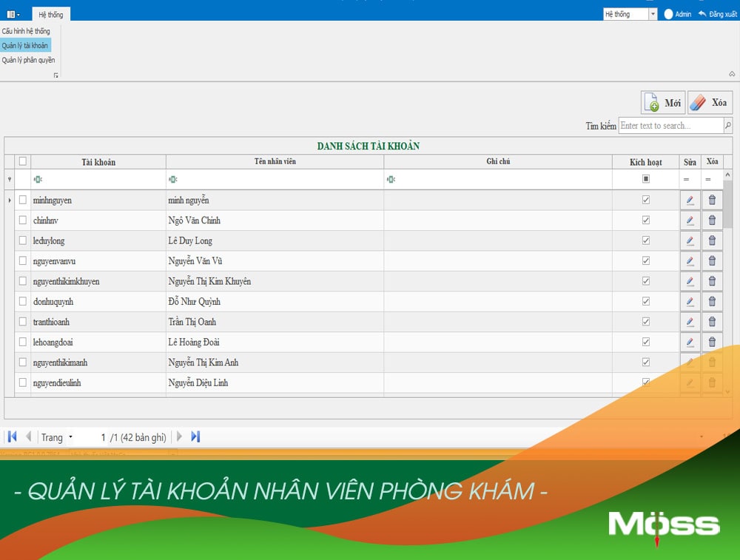Screen dimensions: 740x560
Task: Collapse the ribbon with the chevron arrow
Action: pyautogui.click(x=732, y=74)
